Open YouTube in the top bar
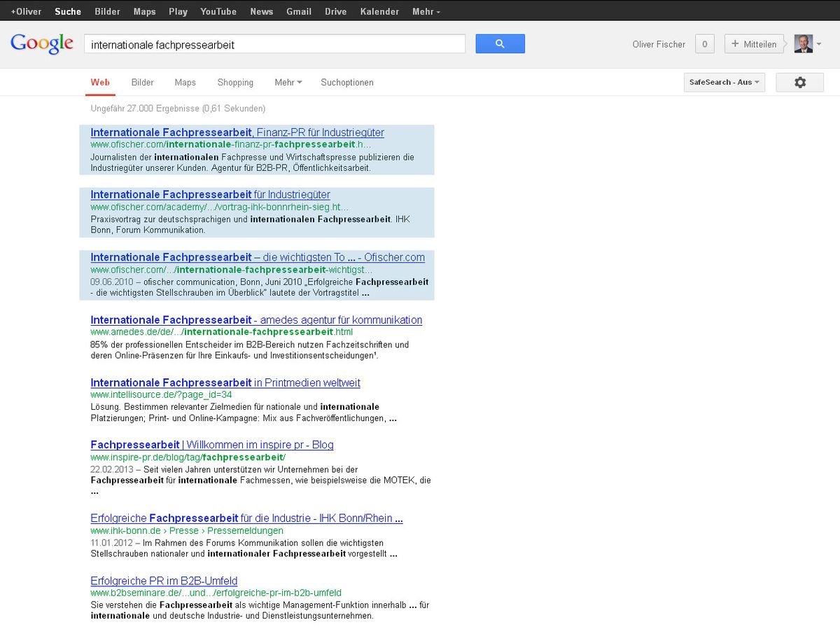Screen dimensions: 840x634 [218, 11]
